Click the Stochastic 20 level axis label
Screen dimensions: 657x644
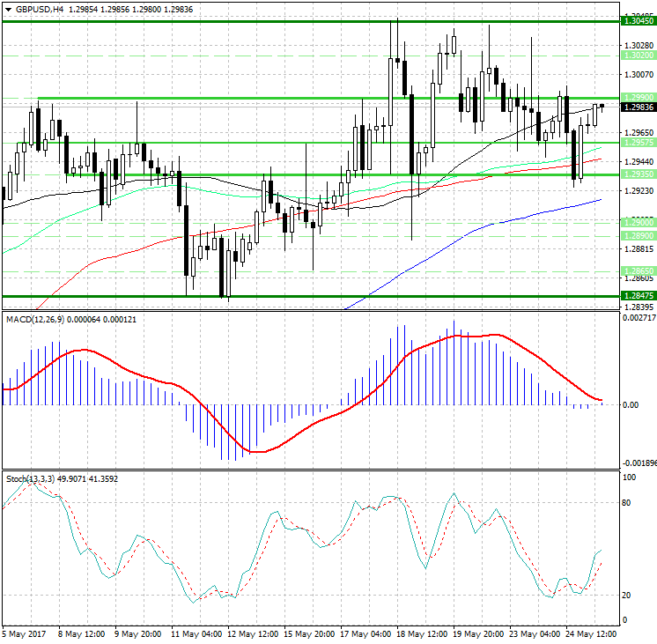click(x=627, y=596)
